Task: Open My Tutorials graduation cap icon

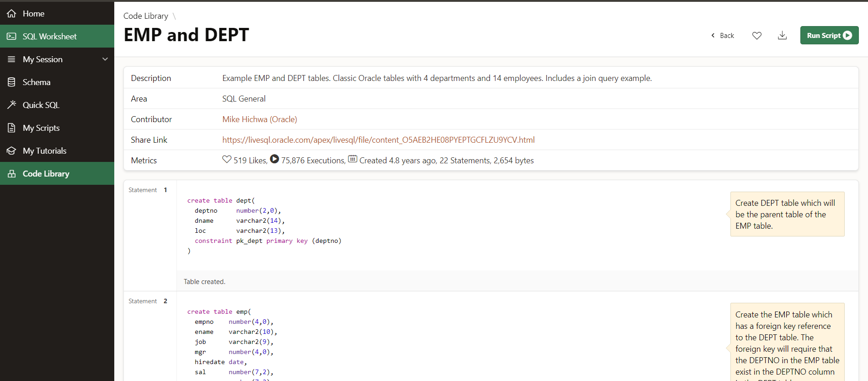Action: [11, 151]
